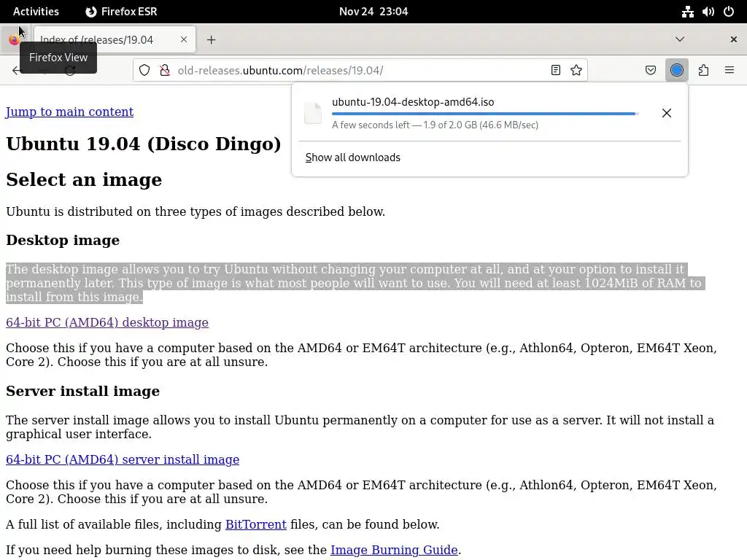The image size is (747, 560).
Task: Open the clock and calendar Nov 24 23:04
Action: pyautogui.click(x=373, y=12)
